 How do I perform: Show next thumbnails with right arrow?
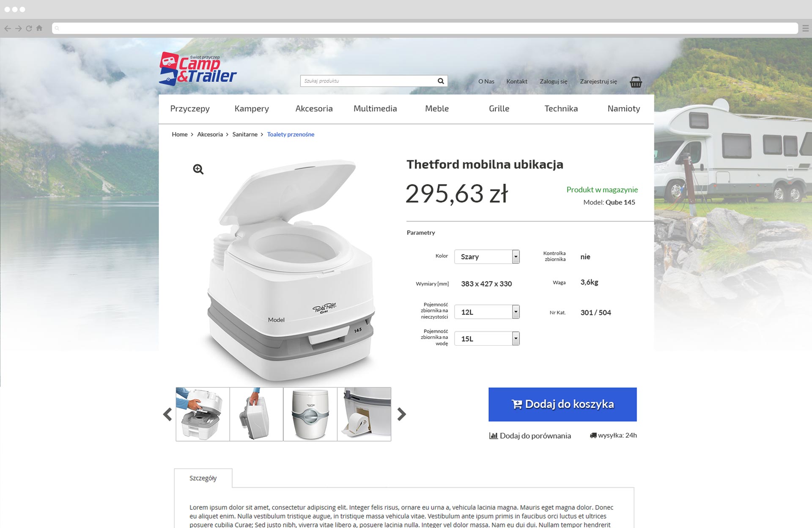pyautogui.click(x=401, y=414)
